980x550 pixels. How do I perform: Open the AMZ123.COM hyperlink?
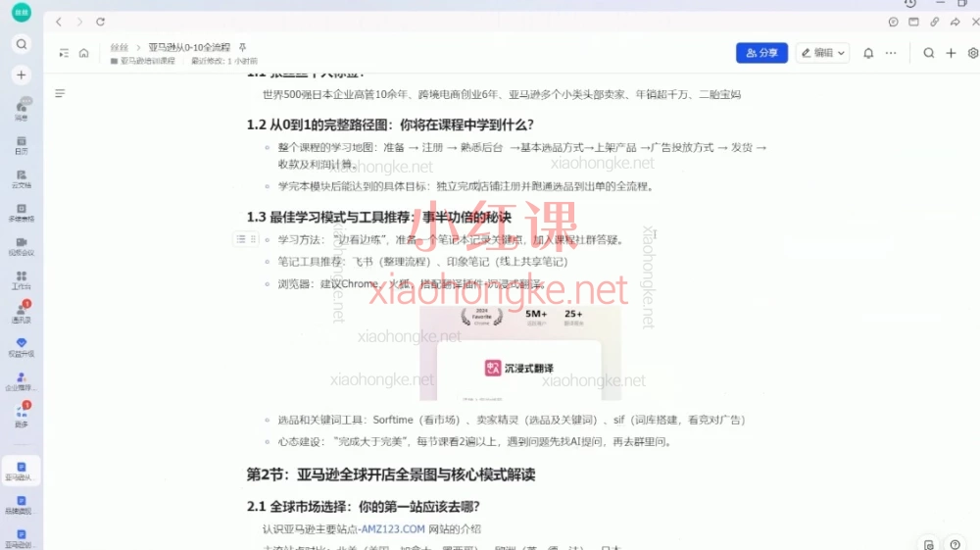(393, 528)
